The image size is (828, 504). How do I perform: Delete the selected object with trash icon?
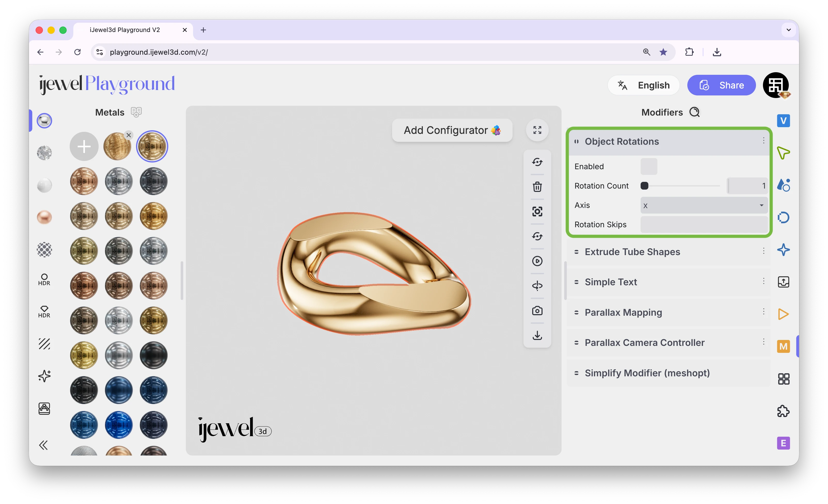point(537,187)
